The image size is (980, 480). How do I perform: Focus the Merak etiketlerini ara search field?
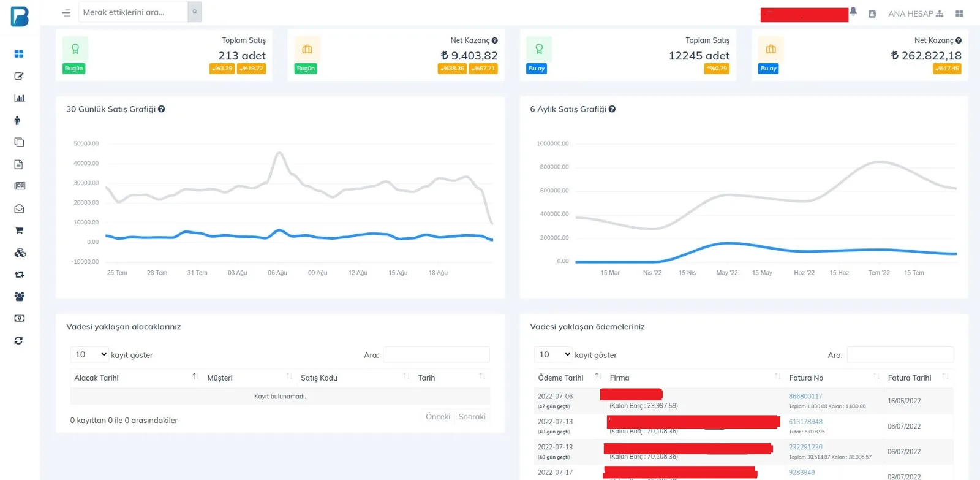tap(133, 12)
